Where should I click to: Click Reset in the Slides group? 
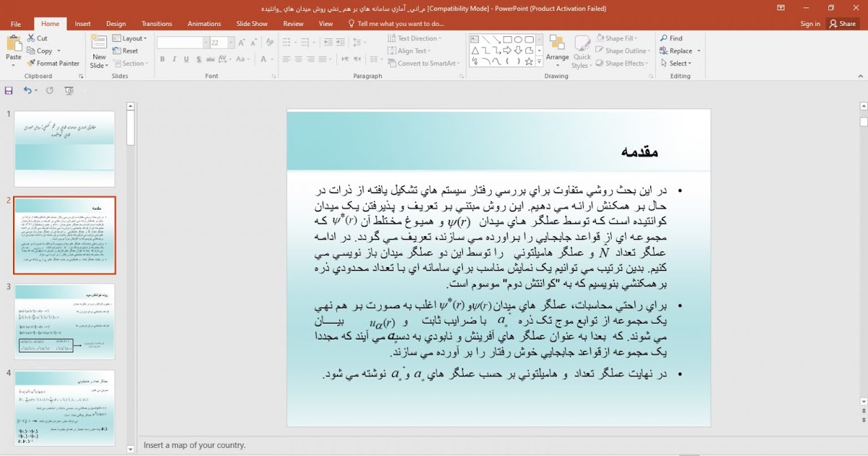(x=126, y=51)
